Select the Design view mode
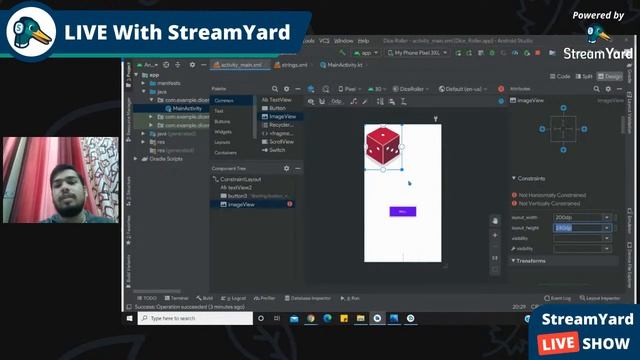640x360 pixels. pos(610,76)
